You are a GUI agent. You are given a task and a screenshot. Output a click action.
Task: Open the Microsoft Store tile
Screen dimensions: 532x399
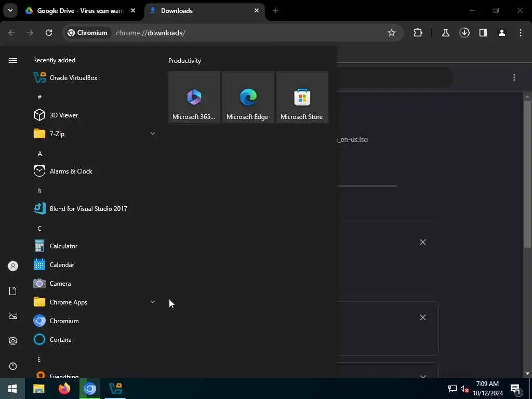click(302, 97)
